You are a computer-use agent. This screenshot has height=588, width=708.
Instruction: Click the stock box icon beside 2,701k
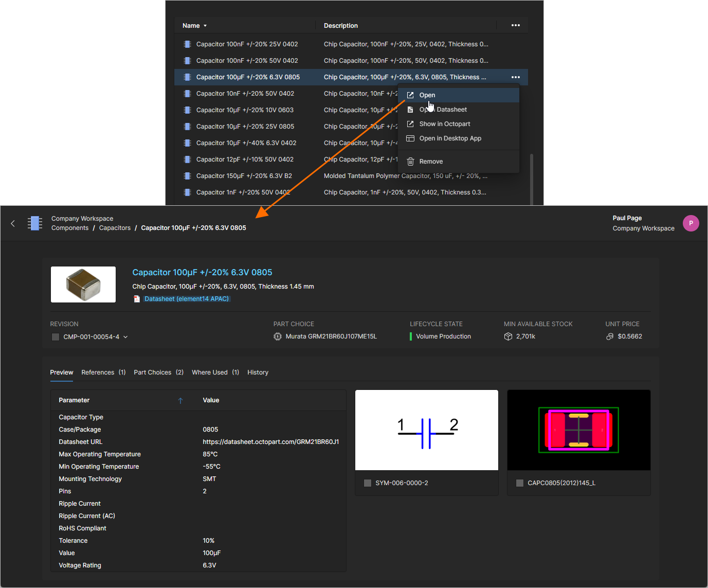pos(508,336)
